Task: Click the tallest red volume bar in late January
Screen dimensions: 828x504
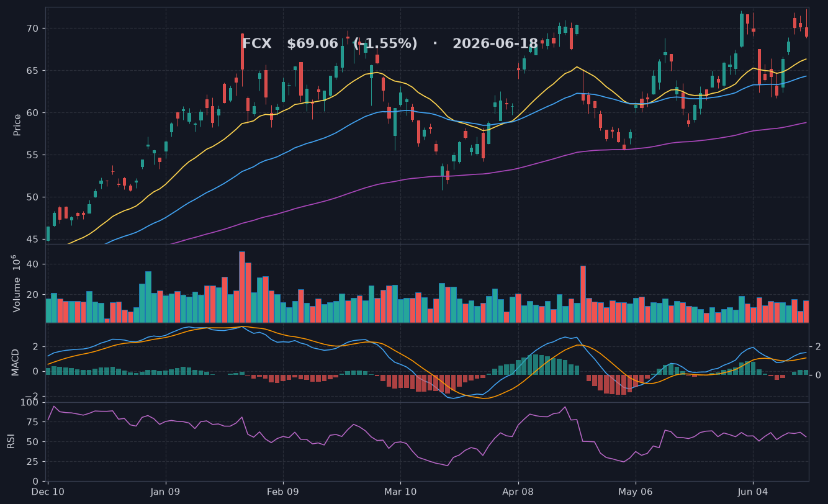Action: click(x=242, y=287)
